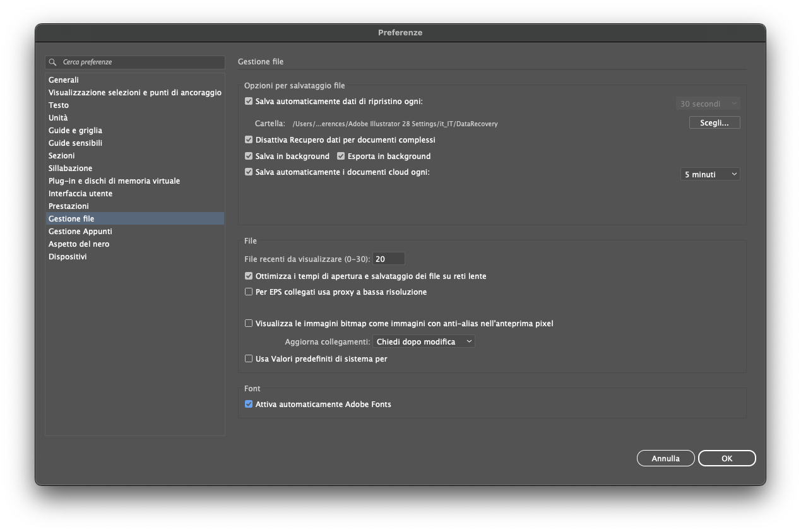Go to Prestazioni preferences
Viewport: 801px width, 532px height.
[69, 206]
